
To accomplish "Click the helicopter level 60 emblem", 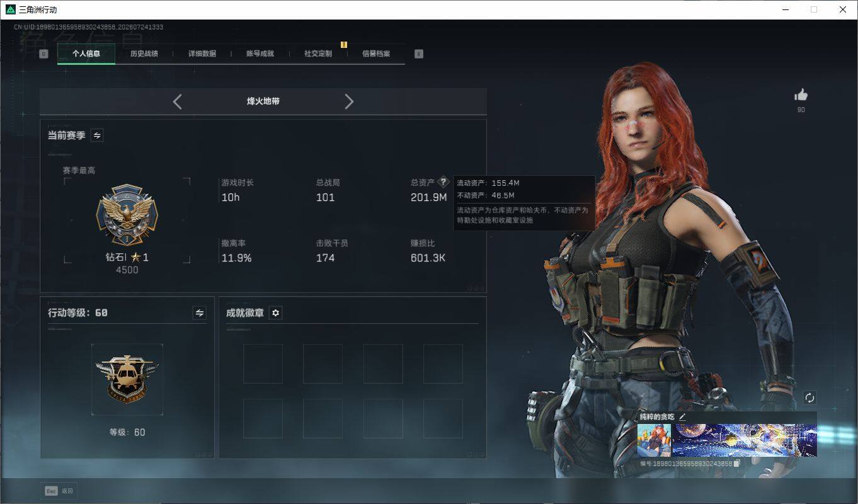I will tap(127, 379).
